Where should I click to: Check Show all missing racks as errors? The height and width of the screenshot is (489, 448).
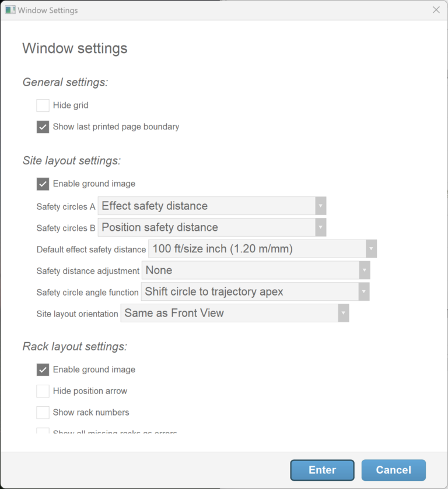43,432
